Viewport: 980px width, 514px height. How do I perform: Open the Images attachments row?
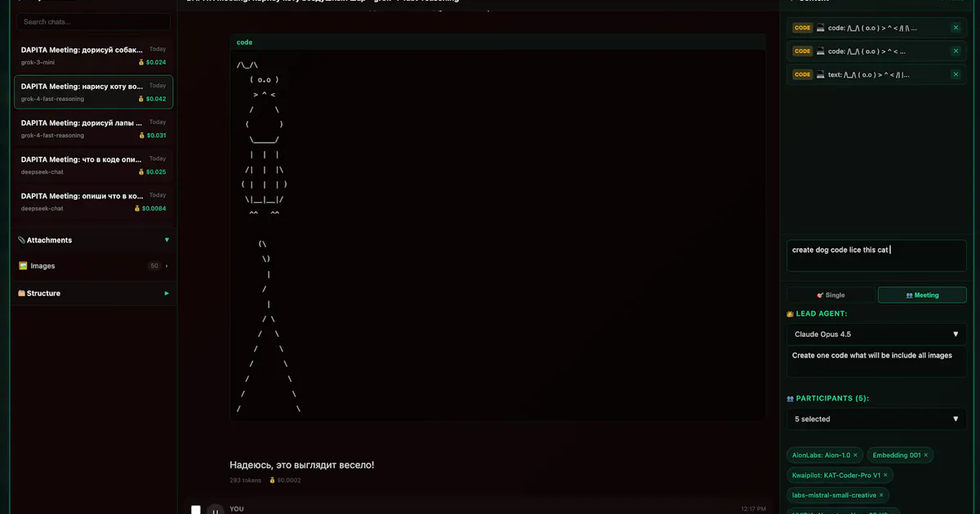pos(93,266)
